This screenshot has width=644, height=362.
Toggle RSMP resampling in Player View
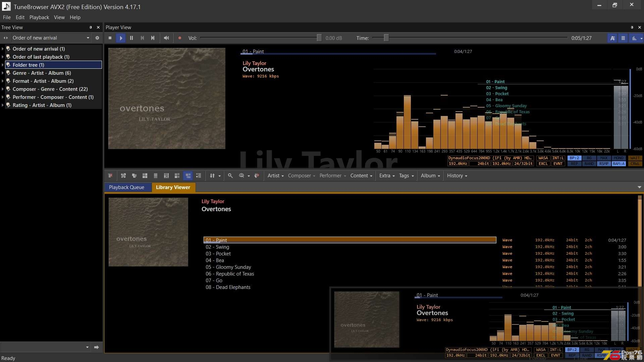pos(604,164)
